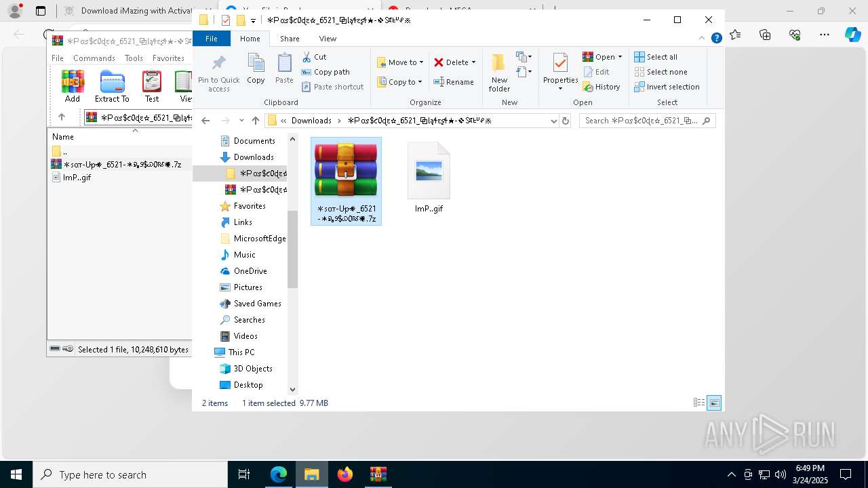868x488 pixels.
Task: Open Firefox from the taskbar
Action: pos(345,474)
